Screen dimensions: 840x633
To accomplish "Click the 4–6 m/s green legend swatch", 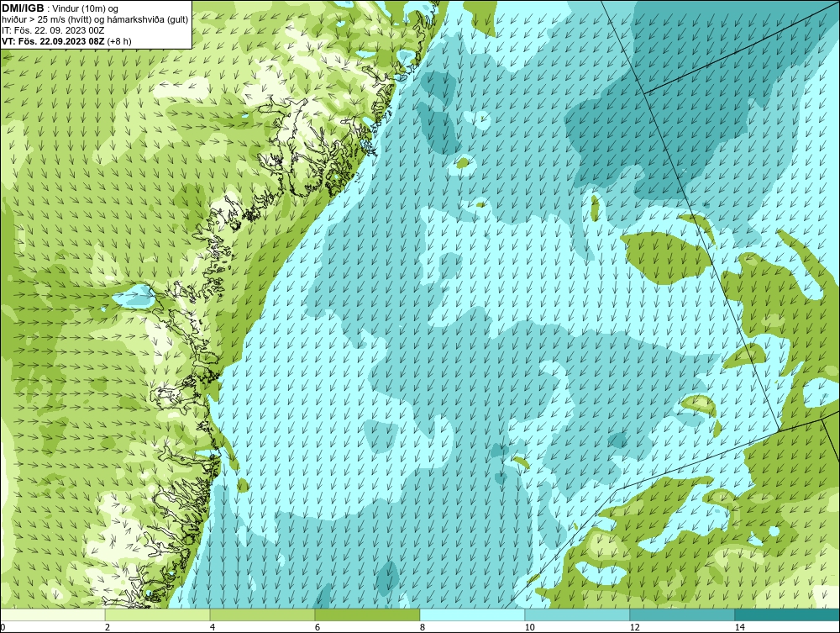I will tap(262, 615).
